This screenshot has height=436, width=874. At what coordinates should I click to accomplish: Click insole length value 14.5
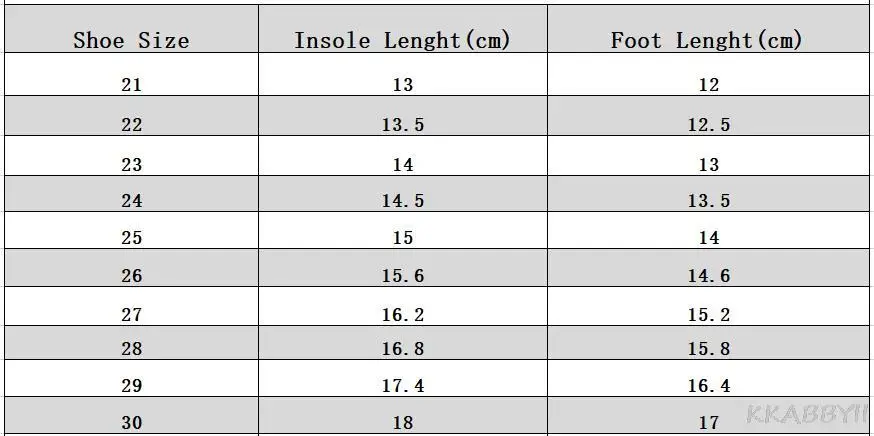click(402, 201)
